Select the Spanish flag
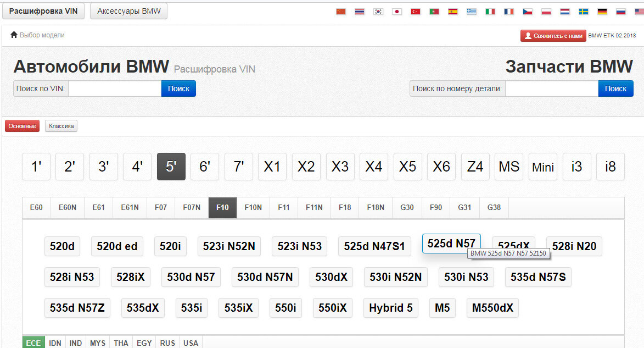644x348 pixels. click(x=453, y=12)
